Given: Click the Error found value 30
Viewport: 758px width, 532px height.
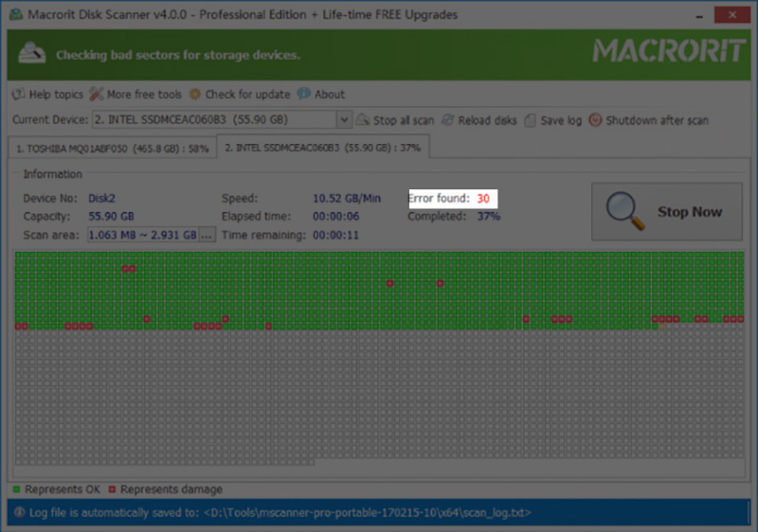Looking at the screenshot, I should click(483, 199).
